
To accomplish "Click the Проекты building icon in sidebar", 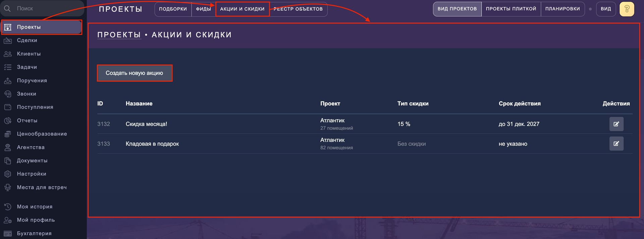I will [x=8, y=27].
